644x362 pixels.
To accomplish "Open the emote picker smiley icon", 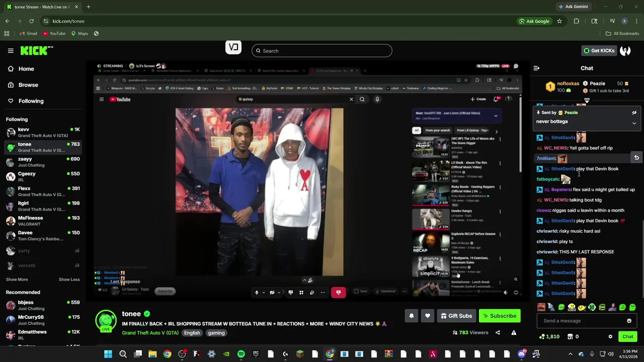I will pyautogui.click(x=629, y=321).
